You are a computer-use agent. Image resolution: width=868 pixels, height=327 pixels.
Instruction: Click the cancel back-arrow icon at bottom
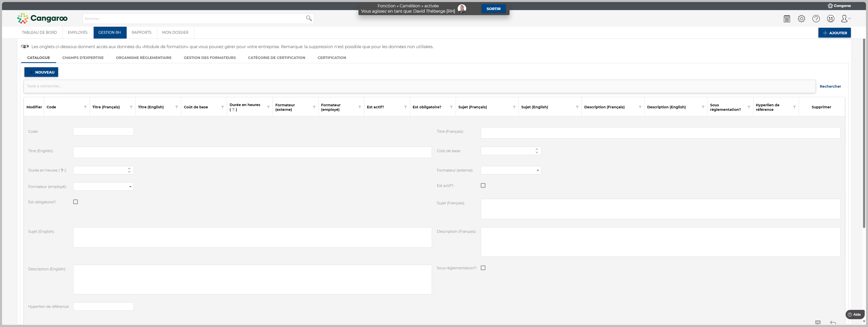coord(833,323)
